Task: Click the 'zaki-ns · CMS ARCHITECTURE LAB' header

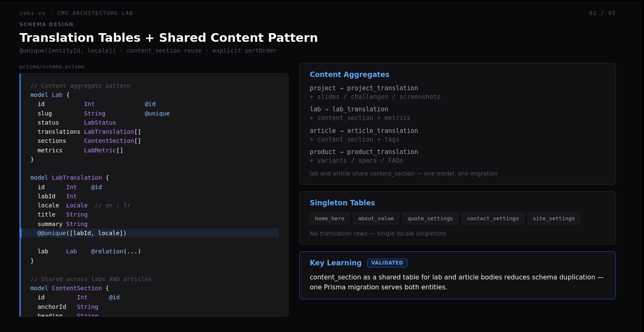Action: point(76,13)
